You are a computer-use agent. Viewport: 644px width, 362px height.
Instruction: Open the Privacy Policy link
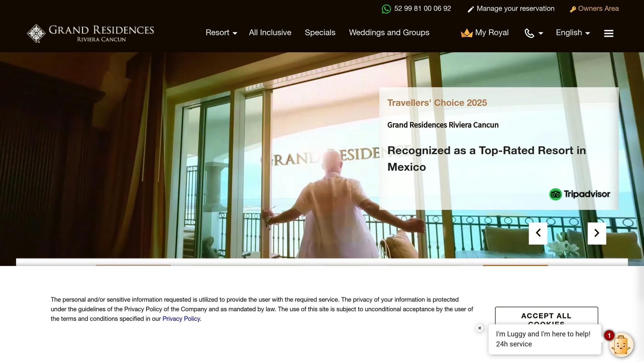181,319
